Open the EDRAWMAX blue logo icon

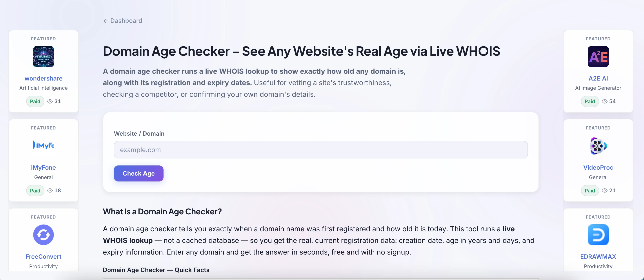tap(598, 235)
